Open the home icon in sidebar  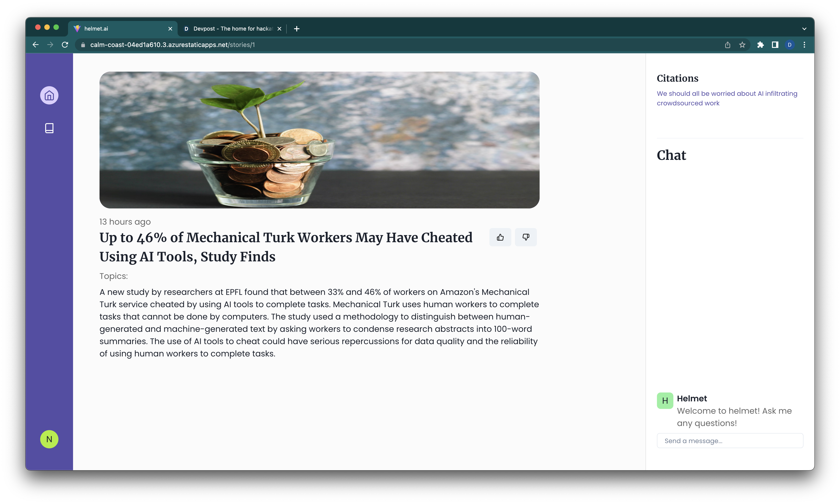pyautogui.click(x=49, y=95)
